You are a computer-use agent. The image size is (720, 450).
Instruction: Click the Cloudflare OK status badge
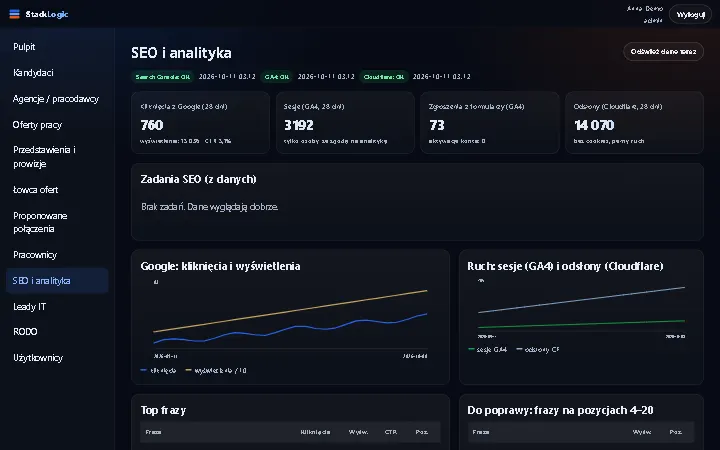[383, 77]
